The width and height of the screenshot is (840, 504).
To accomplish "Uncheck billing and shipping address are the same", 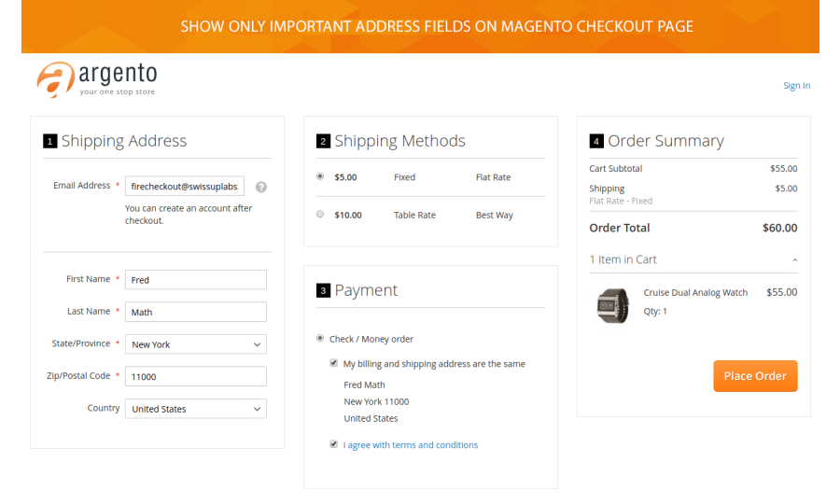I will (x=333, y=363).
